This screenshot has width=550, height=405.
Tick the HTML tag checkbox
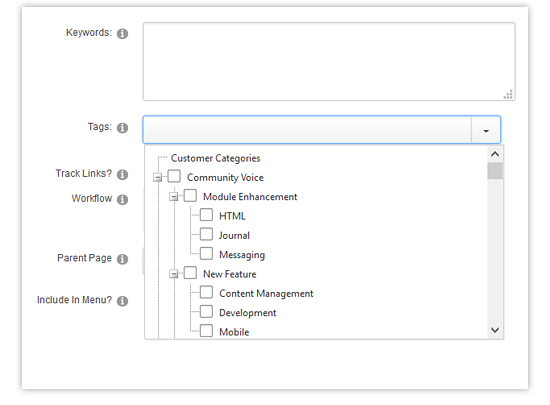tap(206, 215)
